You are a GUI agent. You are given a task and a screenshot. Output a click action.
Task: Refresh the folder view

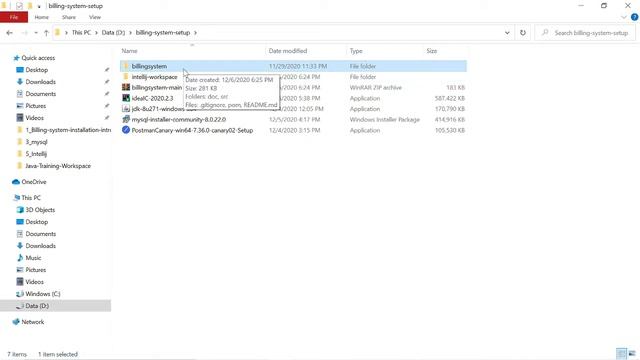[523, 33]
